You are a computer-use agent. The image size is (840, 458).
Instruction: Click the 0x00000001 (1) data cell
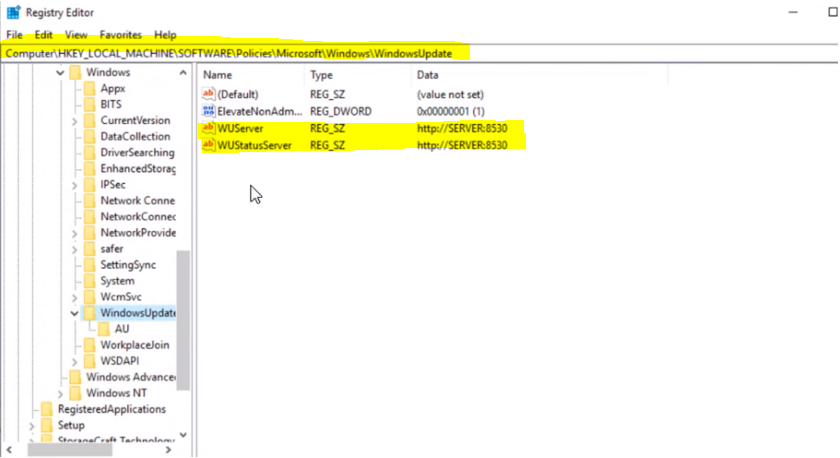451,111
